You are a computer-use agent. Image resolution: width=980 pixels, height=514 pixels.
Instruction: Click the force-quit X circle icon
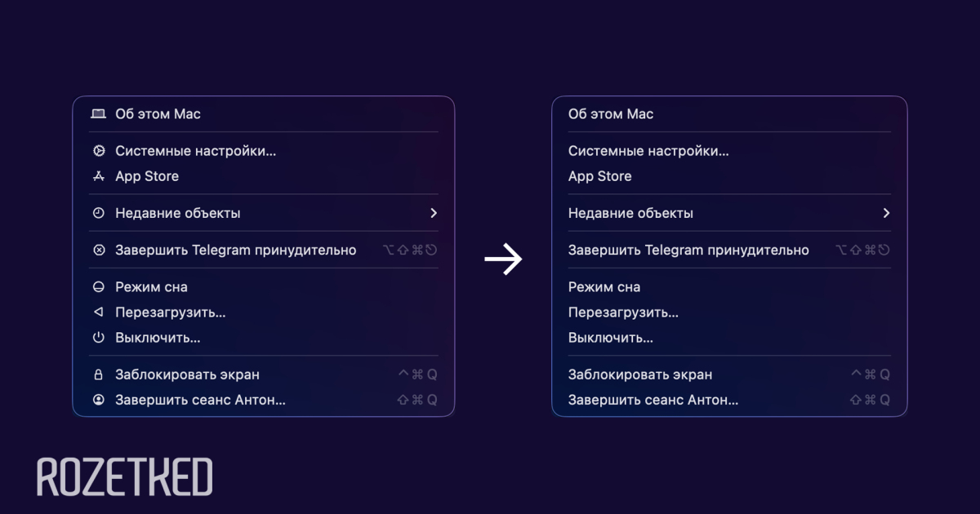coord(99,250)
